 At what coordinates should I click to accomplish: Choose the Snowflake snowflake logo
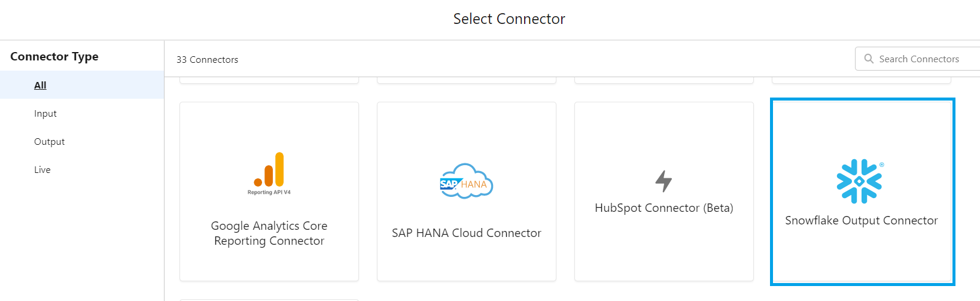click(x=859, y=181)
